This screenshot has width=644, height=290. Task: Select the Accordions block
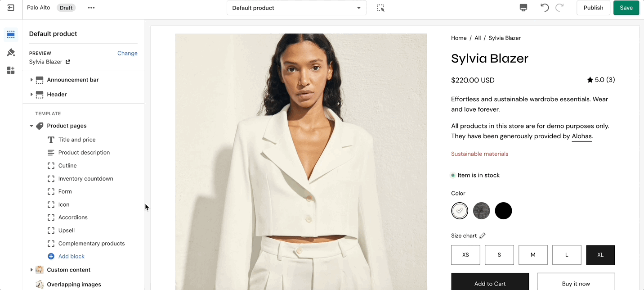point(73,217)
